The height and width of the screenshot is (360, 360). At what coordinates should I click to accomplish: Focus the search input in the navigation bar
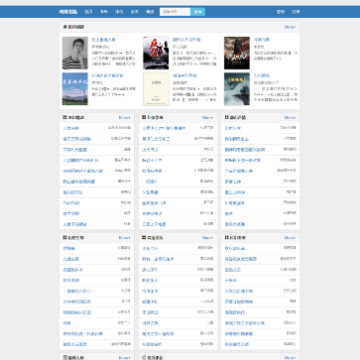coord(175,12)
